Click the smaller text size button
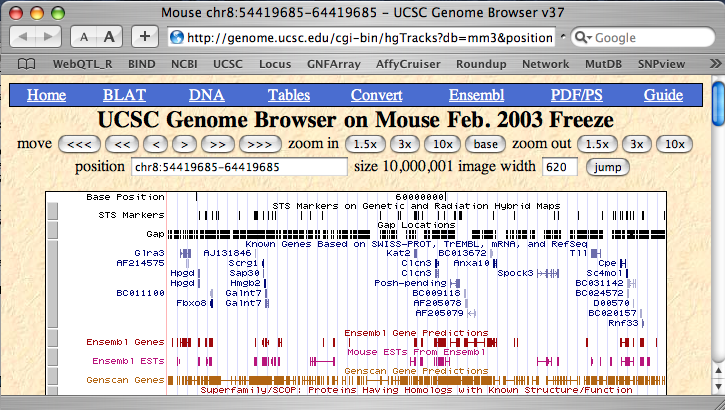The width and height of the screenshot is (725, 410). (85, 37)
